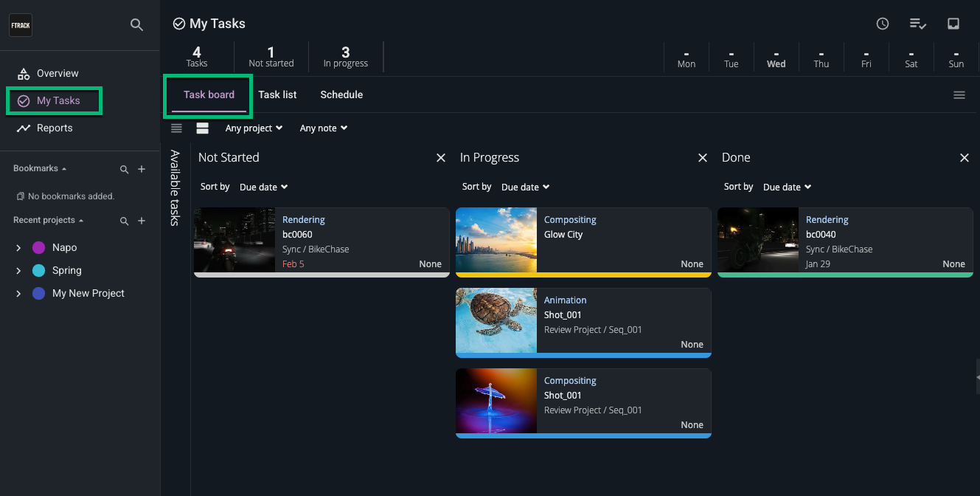The image size is (980, 496).
Task: Click the hamburger menu beside Schedule tab
Action: coord(959,94)
